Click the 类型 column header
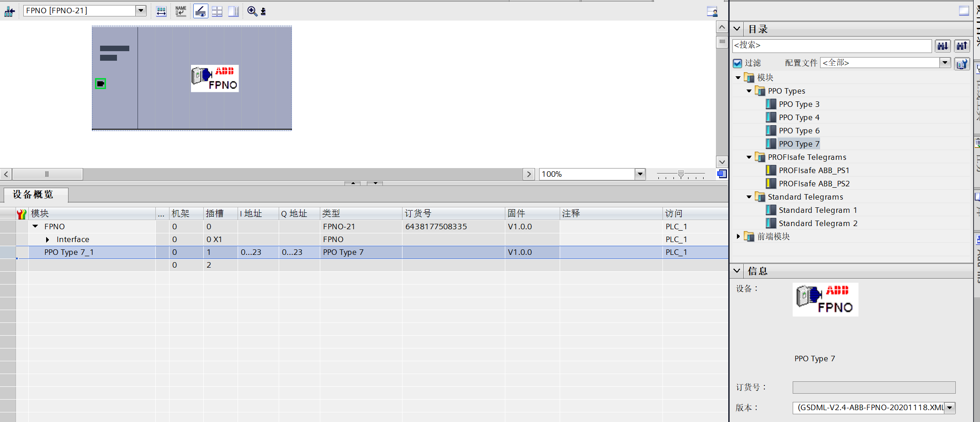 click(361, 214)
